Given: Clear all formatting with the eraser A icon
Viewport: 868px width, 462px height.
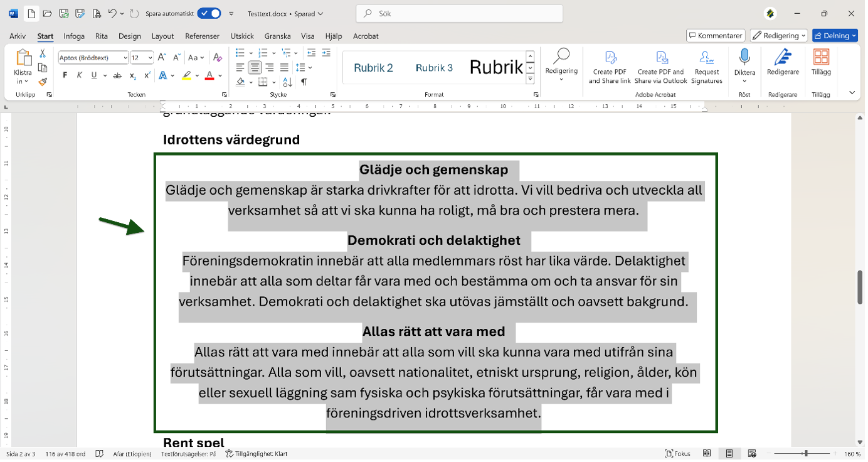Looking at the screenshot, I should click(x=218, y=58).
